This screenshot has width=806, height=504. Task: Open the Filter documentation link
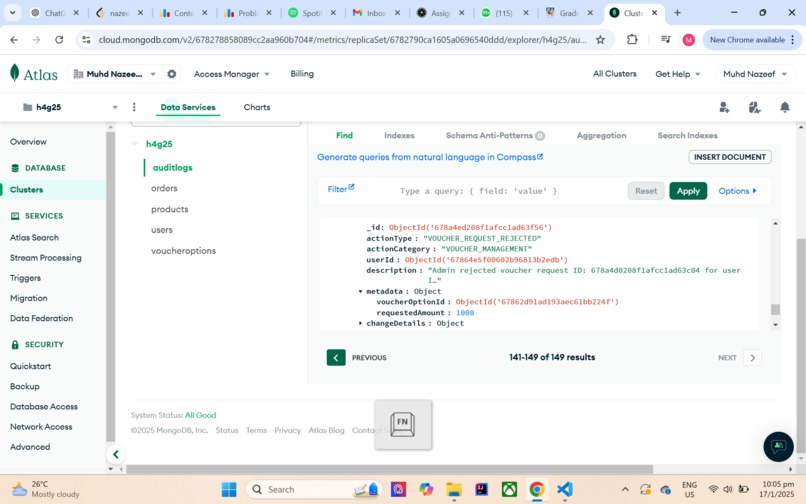click(341, 189)
